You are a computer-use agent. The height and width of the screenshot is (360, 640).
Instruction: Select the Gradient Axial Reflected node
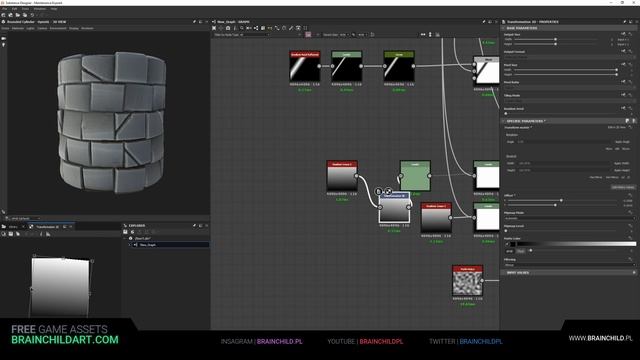point(305,66)
